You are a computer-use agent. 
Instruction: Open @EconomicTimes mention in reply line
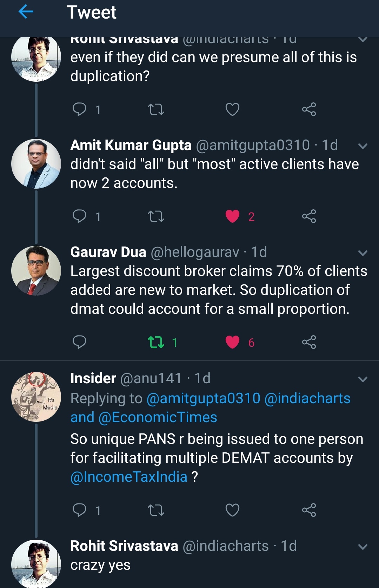[158, 417]
